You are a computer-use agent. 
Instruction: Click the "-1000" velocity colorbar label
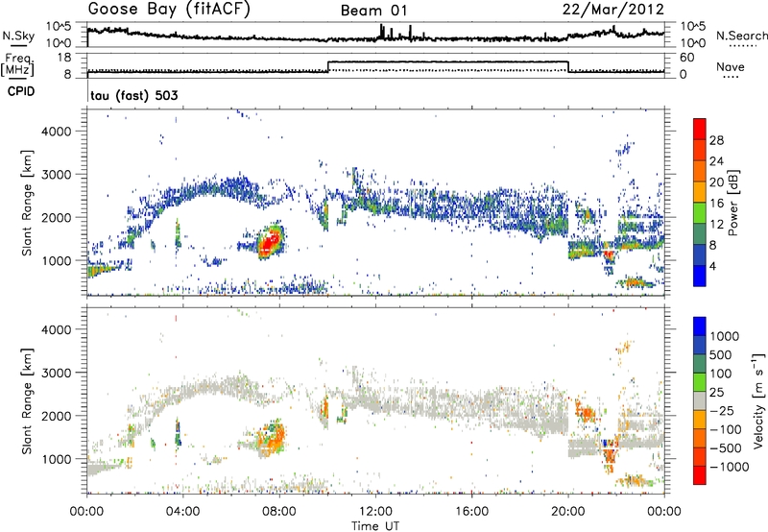[730, 467]
